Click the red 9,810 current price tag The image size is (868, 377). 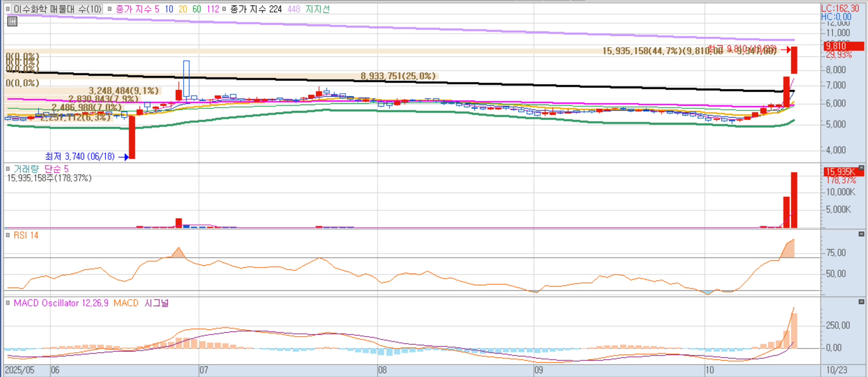[844, 46]
